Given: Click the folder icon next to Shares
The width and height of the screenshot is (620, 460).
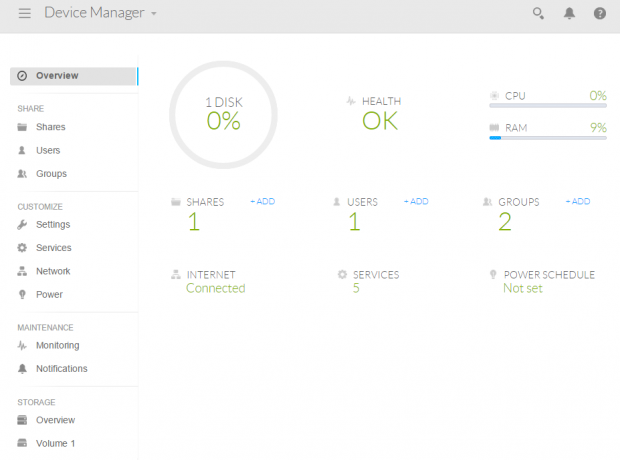Looking at the screenshot, I should click(x=22, y=127).
